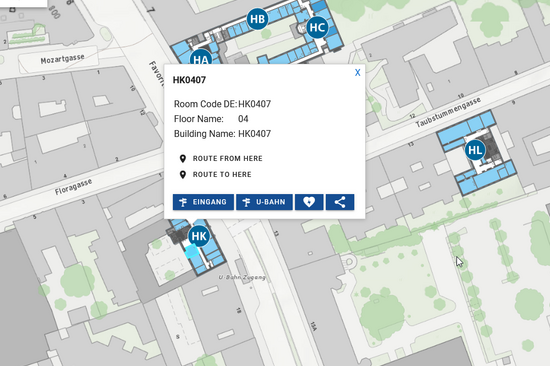The height and width of the screenshot is (366, 550).
Task: Click the HK0407 popup title
Action: 189,80
